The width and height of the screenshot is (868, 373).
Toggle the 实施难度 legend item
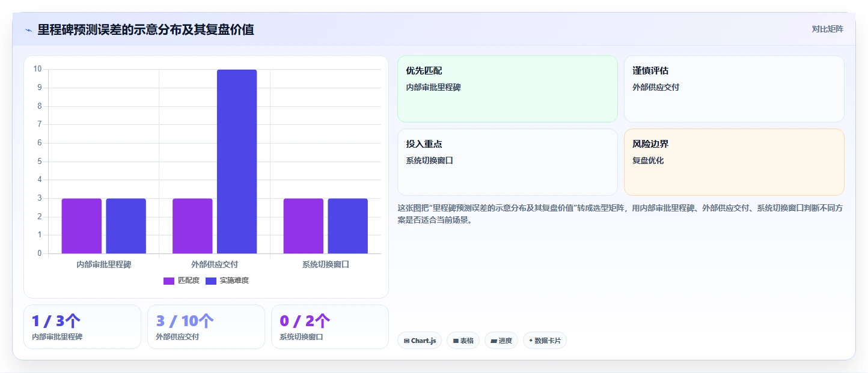click(x=227, y=281)
